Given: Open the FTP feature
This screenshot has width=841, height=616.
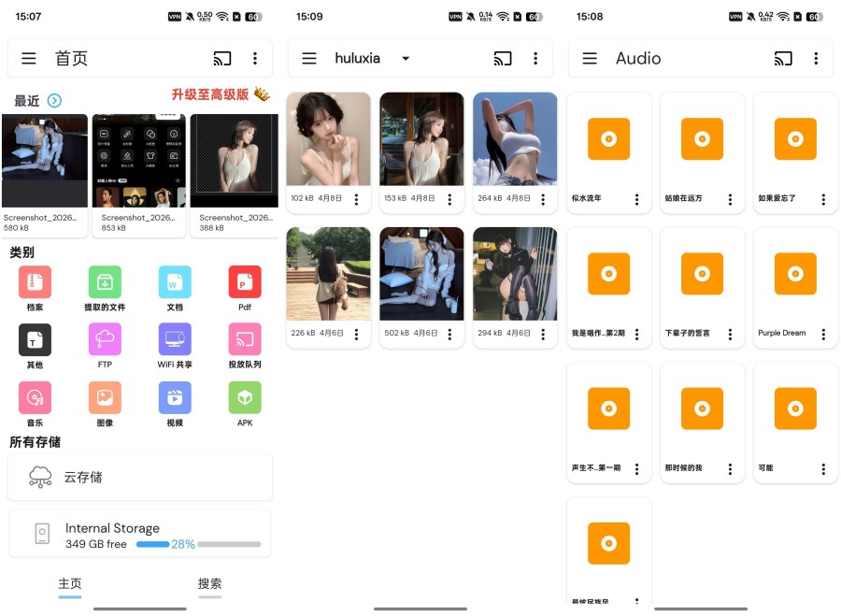Looking at the screenshot, I should coord(104,340).
